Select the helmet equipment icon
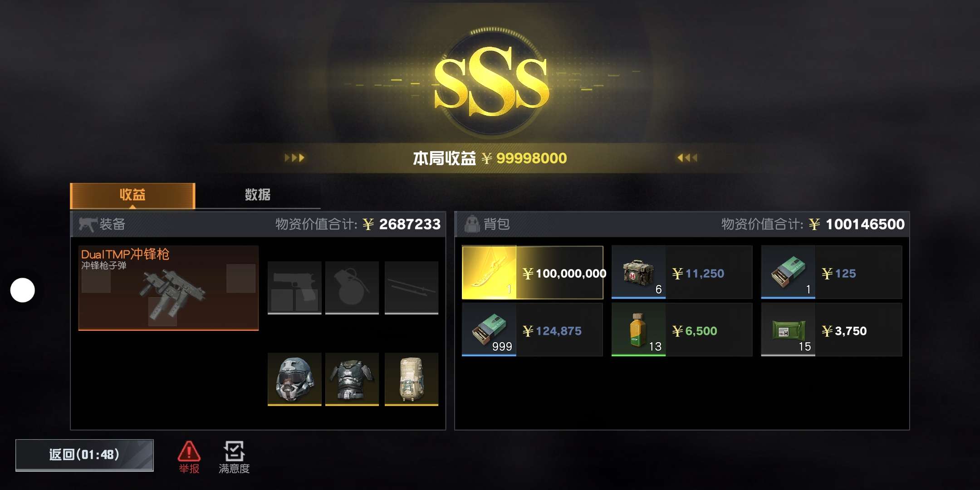 (294, 379)
